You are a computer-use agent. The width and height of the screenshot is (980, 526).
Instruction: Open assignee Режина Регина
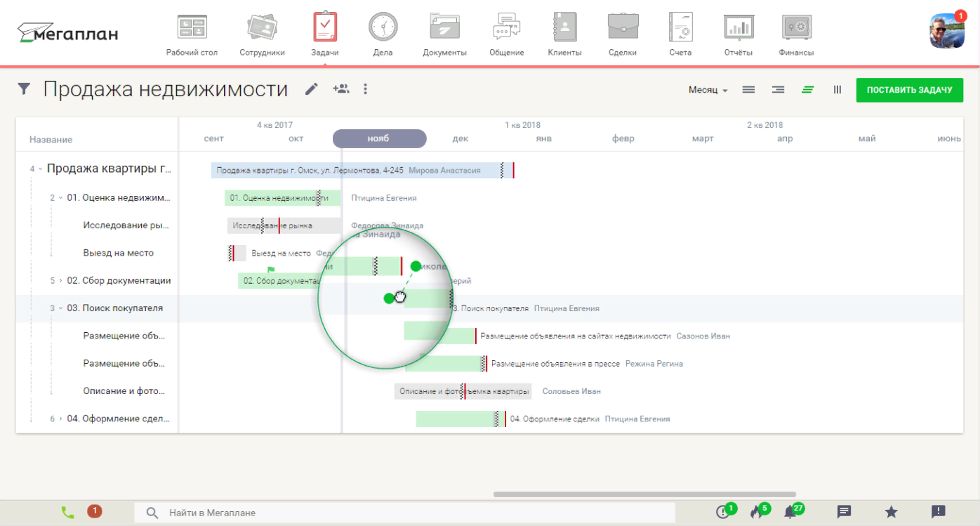coord(654,364)
